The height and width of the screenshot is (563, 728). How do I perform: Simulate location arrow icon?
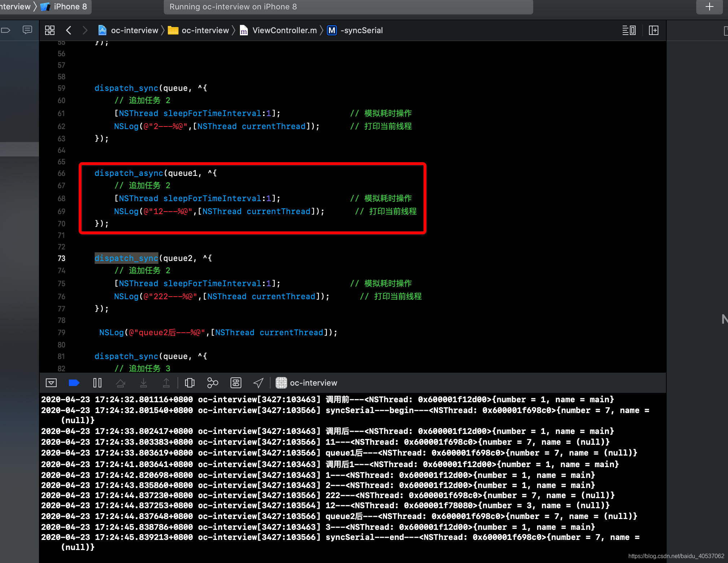[x=258, y=383]
